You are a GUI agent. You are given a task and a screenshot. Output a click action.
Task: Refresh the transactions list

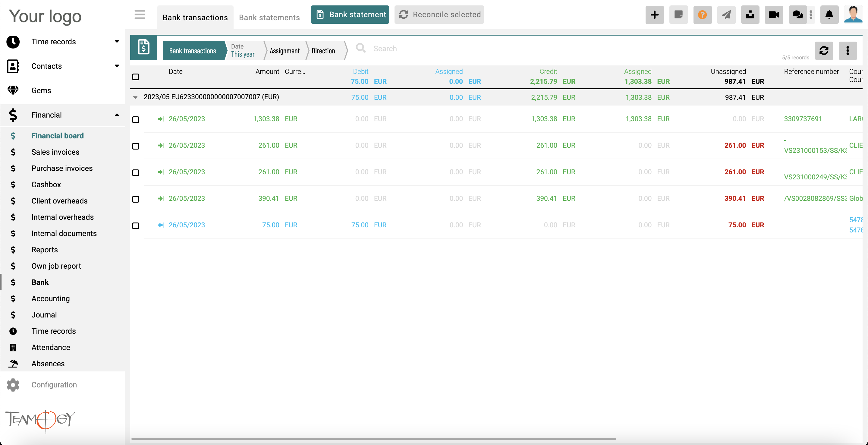(824, 51)
